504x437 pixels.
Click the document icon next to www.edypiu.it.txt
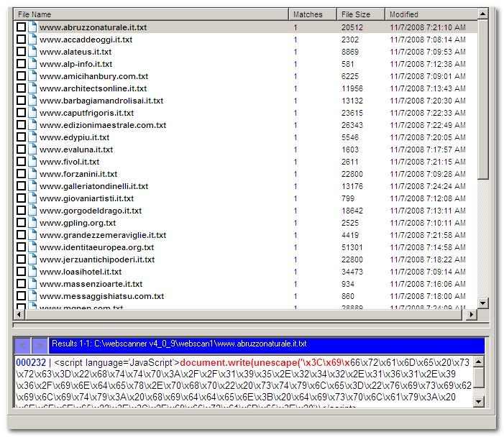32,137
